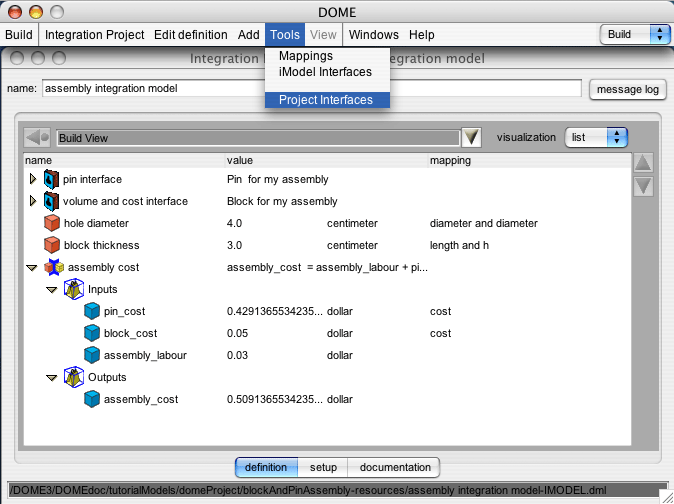
Task: Expand the volume and cost interface row
Action: click(33, 201)
